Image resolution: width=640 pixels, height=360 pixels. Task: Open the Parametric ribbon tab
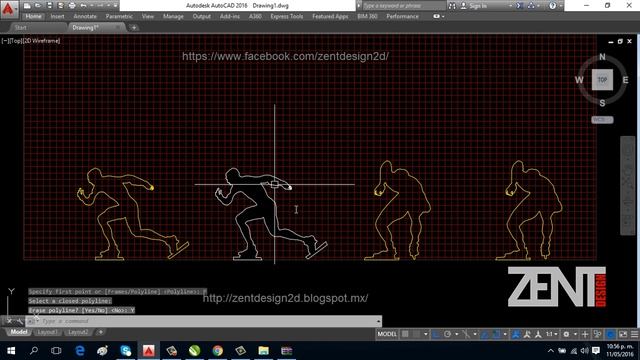(x=119, y=16)
